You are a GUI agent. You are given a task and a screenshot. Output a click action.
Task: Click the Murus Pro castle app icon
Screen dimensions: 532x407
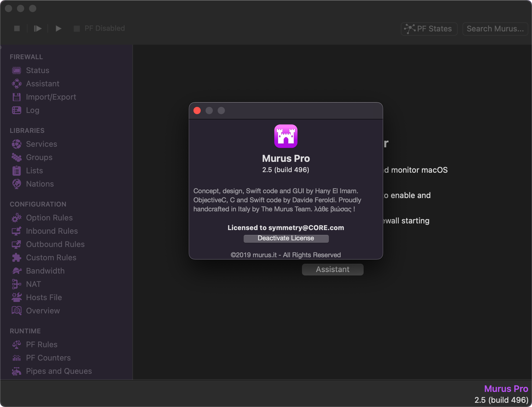286,136
